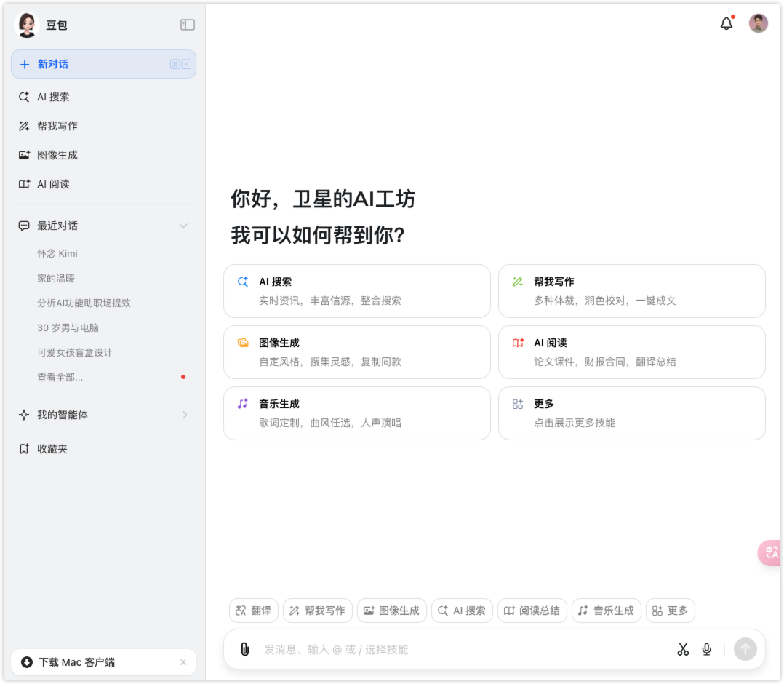Click 更多 to show more skills
Image resolution: width=784 pixels, height=684 pixels.
click(x=631, y=413)
